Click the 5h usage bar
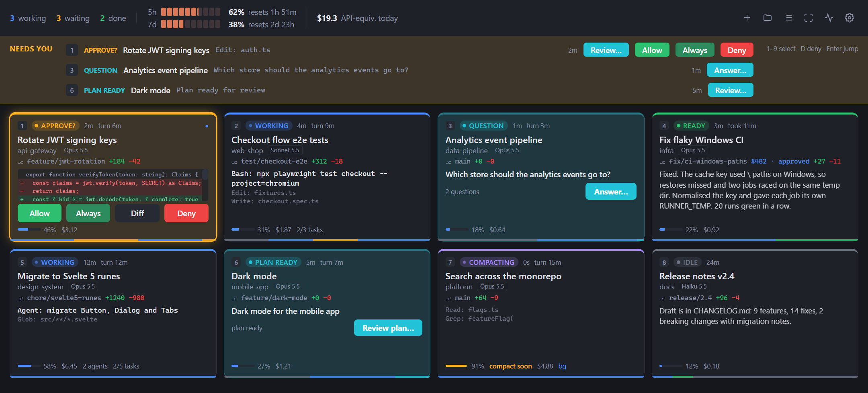Screen dimensions: 868x393 [190, 12]
